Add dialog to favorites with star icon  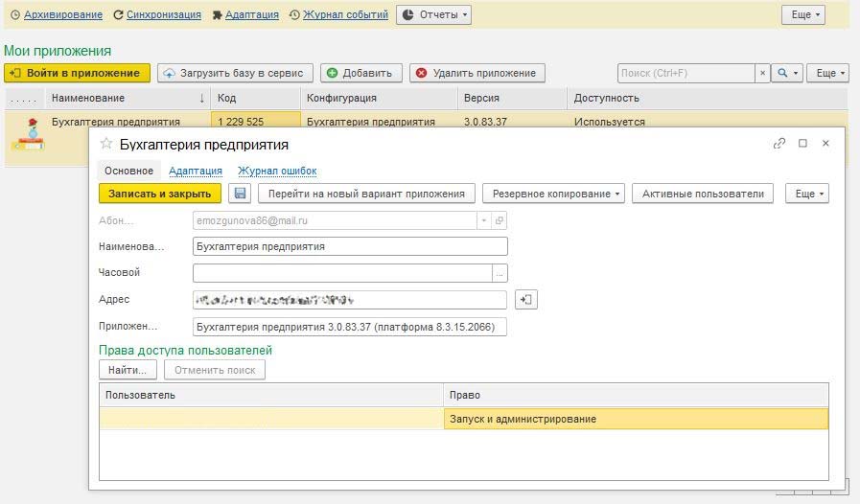click(106, 144)
